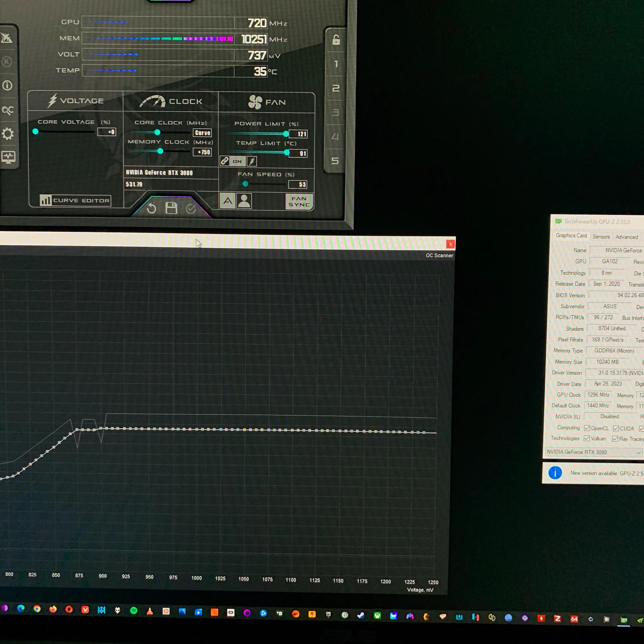Open the hardware monitor icon in Afterburner
Viewport: 644px width, 644px height.
(x=8, y=157)
